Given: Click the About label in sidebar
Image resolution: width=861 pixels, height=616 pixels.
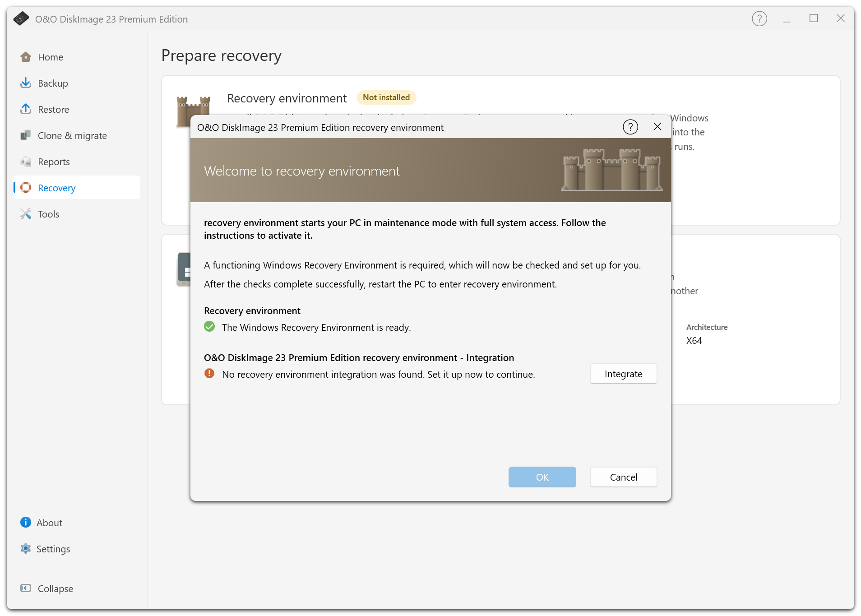Looking at the screenshot, I should point(50,523).
